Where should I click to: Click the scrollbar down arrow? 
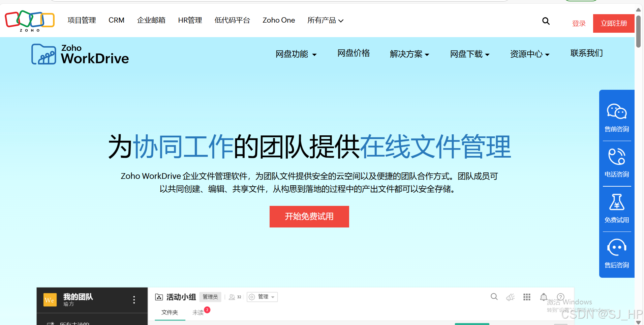click(x=638, y=322)
